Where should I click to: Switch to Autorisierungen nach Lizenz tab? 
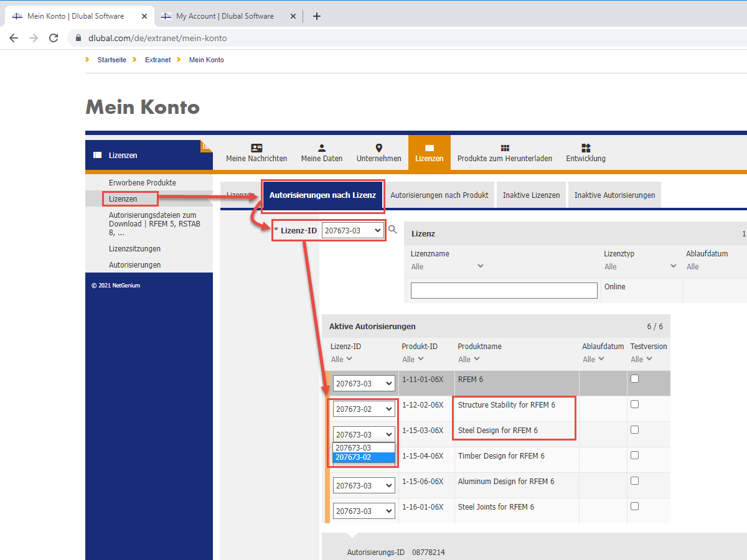(322, 195)
